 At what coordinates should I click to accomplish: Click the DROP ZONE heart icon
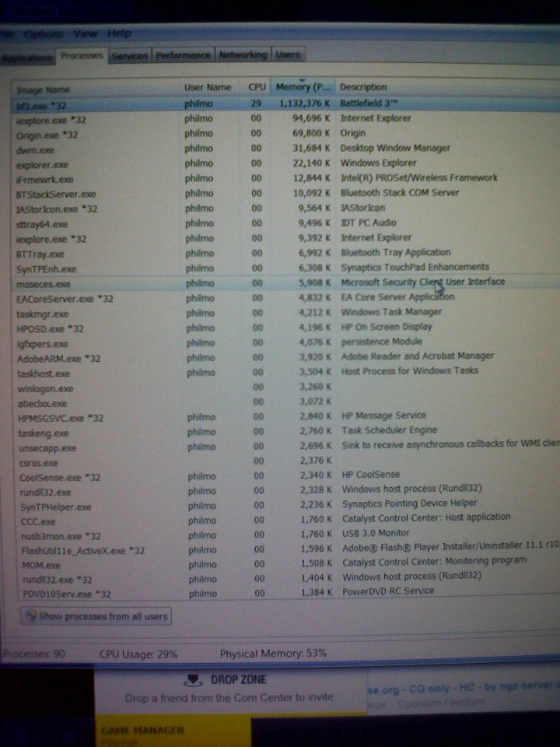coord(193,680)
